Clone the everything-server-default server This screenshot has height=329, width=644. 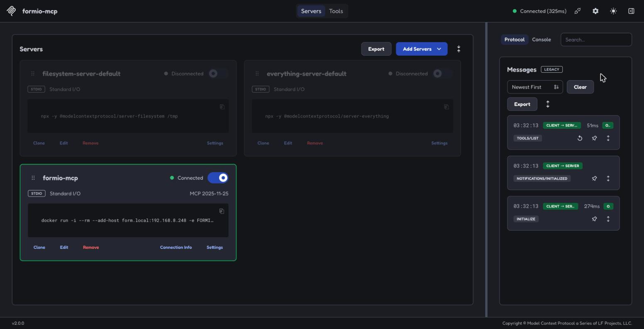pos(263,143)
